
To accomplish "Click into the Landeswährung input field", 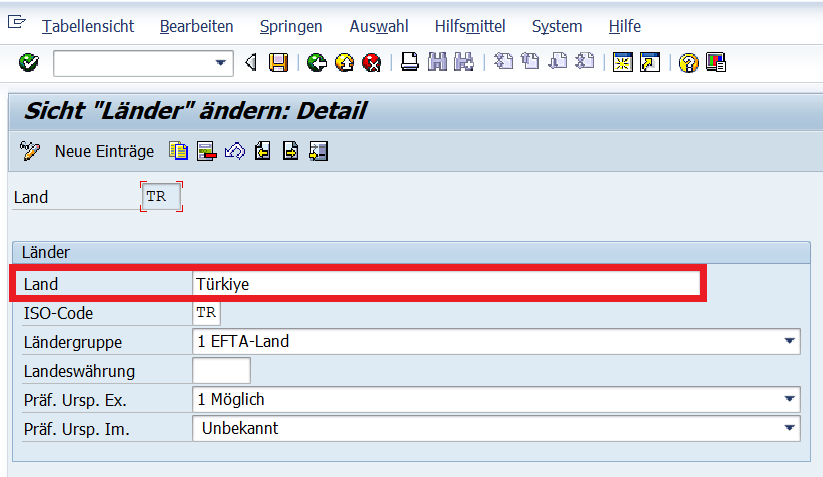I will [221, 371].
